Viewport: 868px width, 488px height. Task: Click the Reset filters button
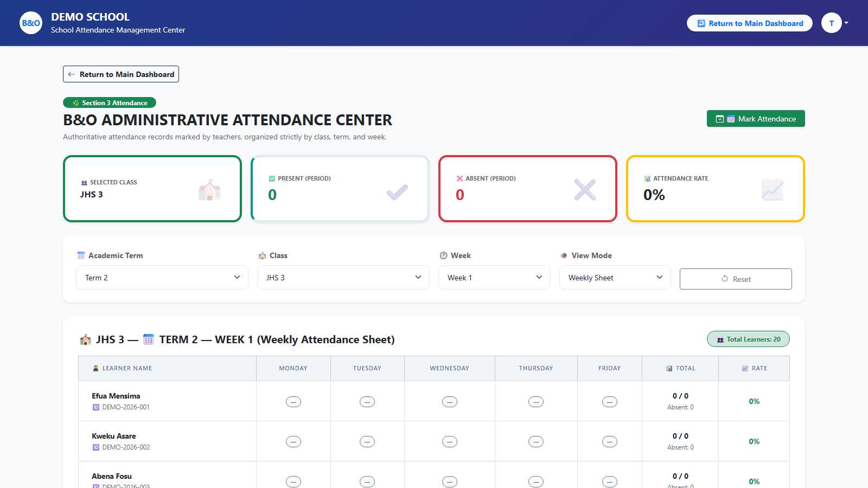(736, 279)
